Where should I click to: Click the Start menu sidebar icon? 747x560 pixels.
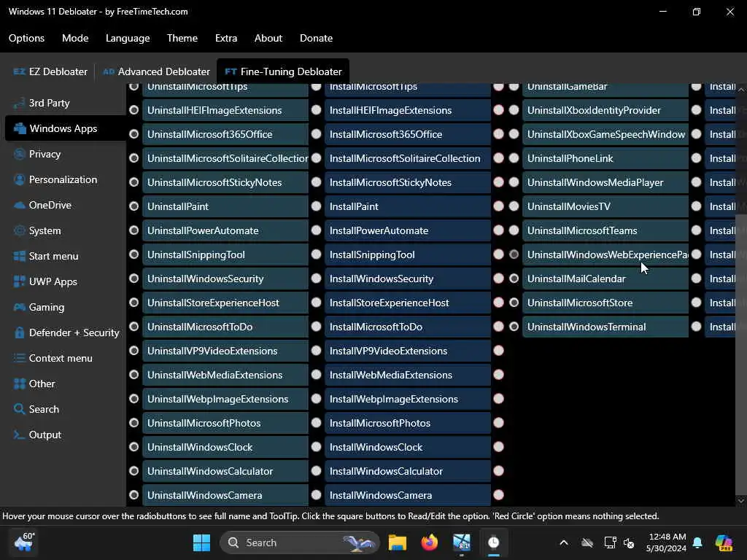tap(19, 256)
